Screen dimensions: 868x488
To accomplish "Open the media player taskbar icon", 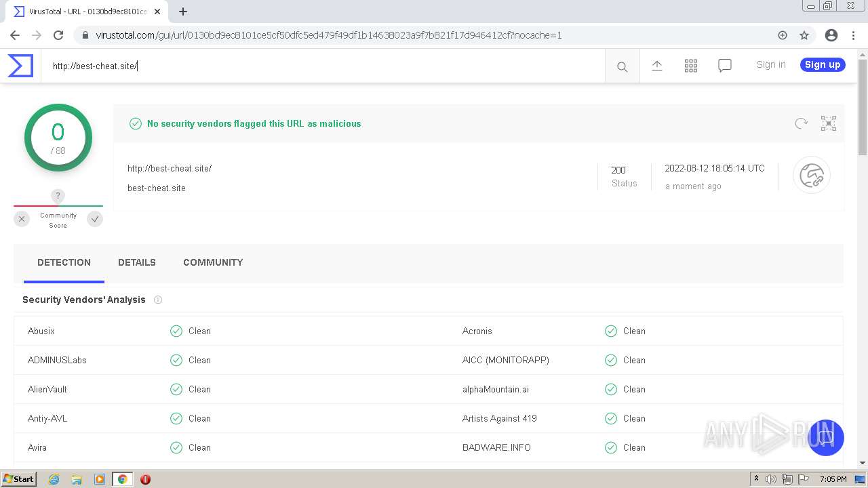I will pos(100,479).
